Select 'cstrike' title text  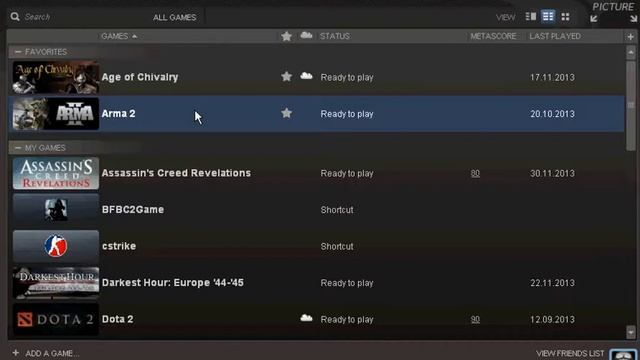[119, 246]
